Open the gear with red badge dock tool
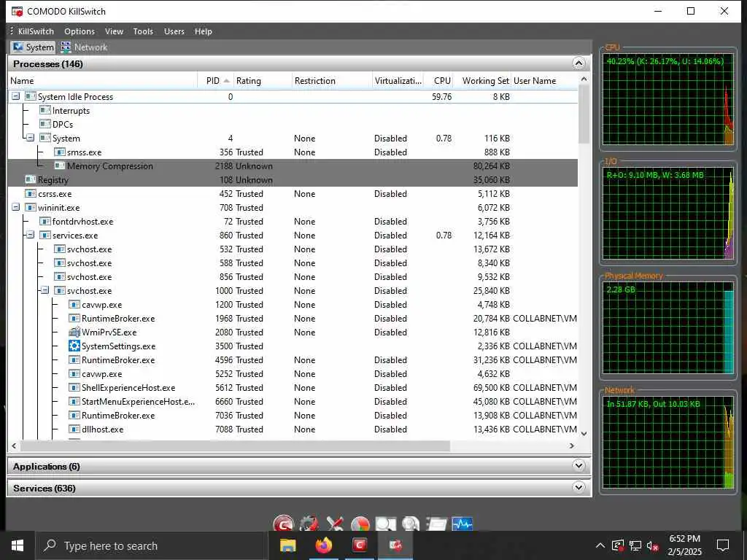Screen dimensions: 747x560 [309, 524]
